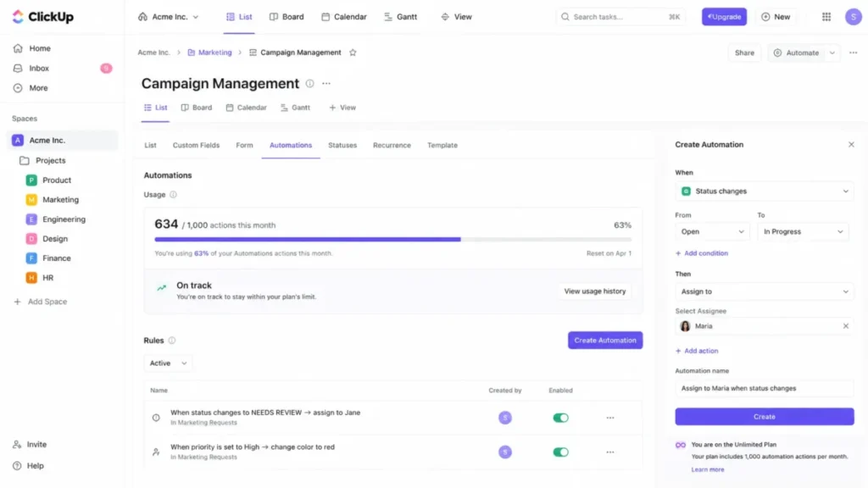Open the Acme Inc. workspace dropdown

(169, 17)
